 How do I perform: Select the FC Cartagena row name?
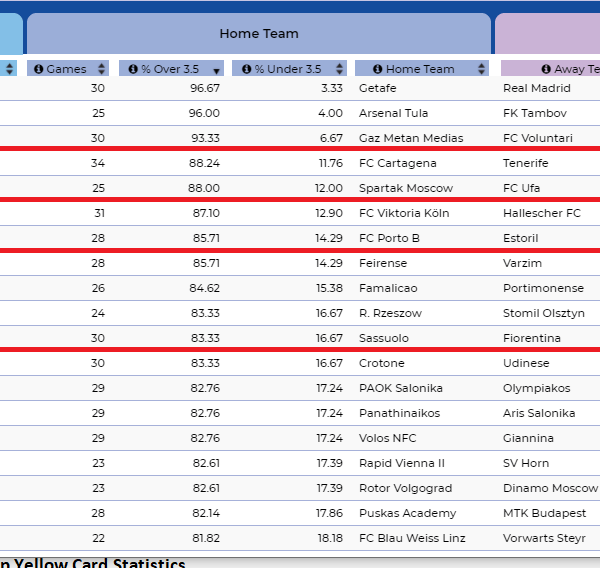pyautogui.click(x=398, y=163)
